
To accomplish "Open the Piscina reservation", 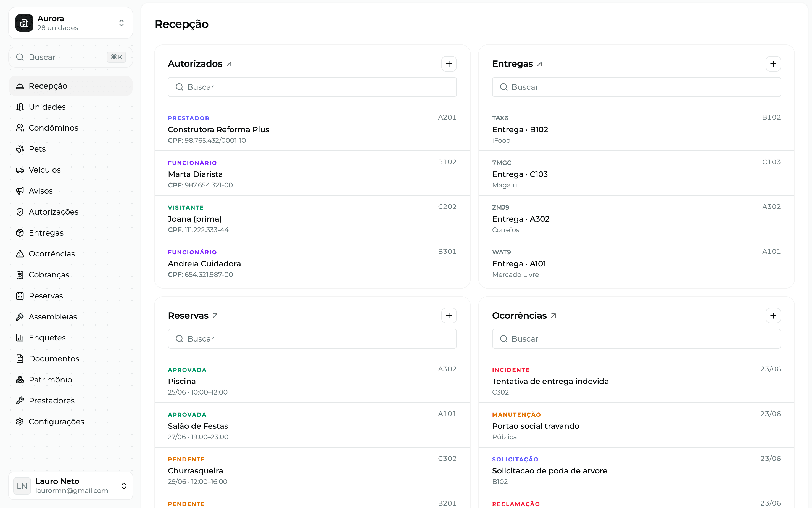I will (312, 380).
